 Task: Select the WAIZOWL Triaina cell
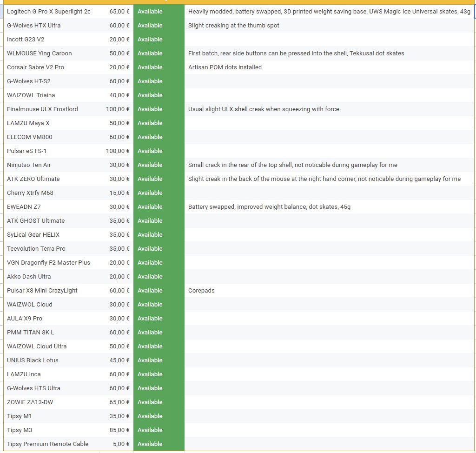[x=52, y=95]
